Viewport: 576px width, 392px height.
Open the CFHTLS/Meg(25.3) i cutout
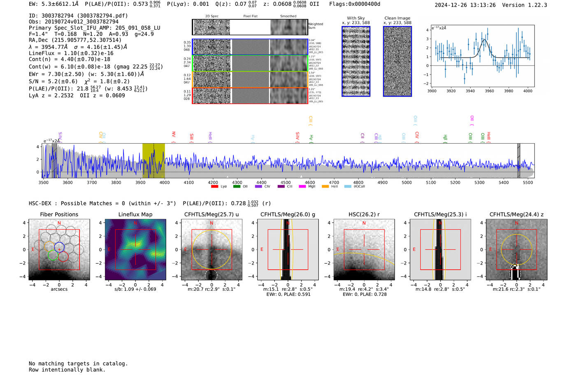coord(440,250)
